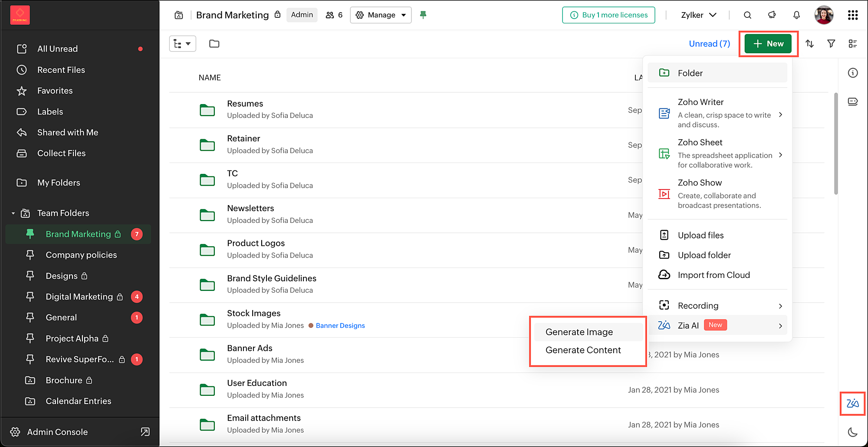Toggle night mode moon icon
Screen dimensions: 868x447
pos(852,432)
